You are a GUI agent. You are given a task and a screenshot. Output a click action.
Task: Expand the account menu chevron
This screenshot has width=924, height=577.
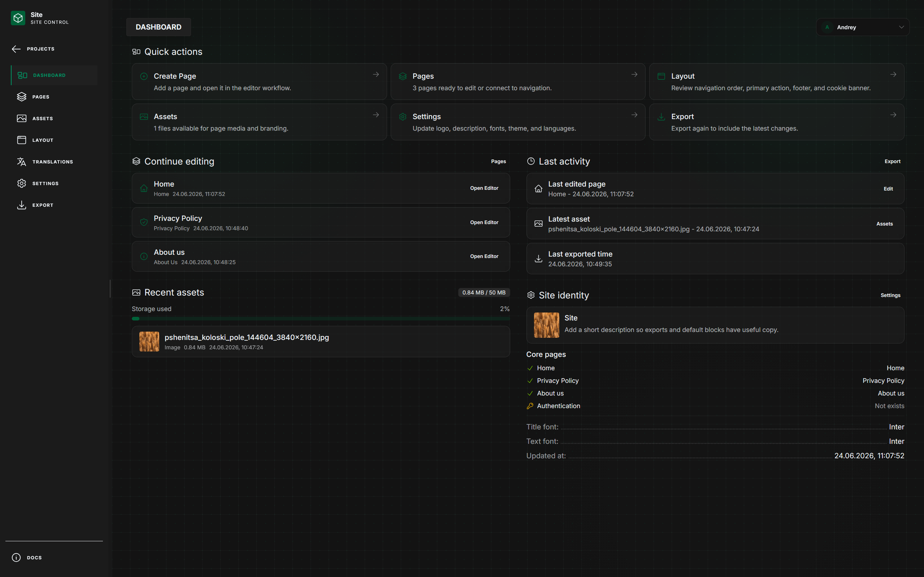pos(902,27)
